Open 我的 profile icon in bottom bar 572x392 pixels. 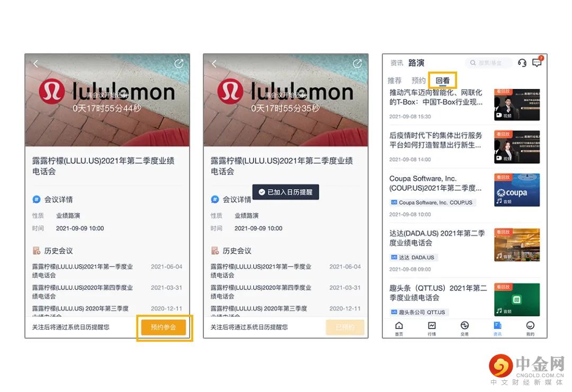[530, 328]
